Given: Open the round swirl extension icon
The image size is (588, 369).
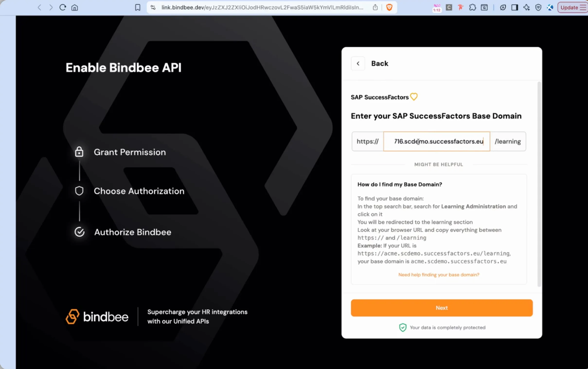Looking at the screenshot, I should 503,8.
